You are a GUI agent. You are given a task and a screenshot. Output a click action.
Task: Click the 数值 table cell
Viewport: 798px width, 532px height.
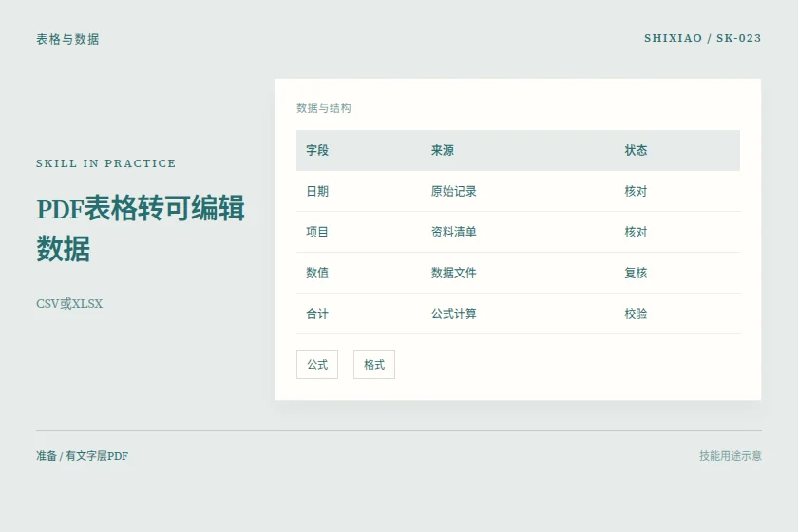coord(317,273)
